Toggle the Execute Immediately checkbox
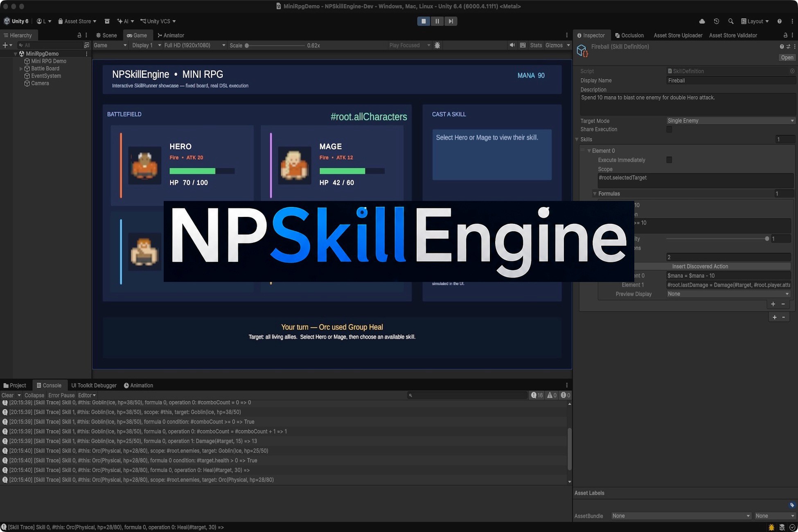 coord(669,160)
